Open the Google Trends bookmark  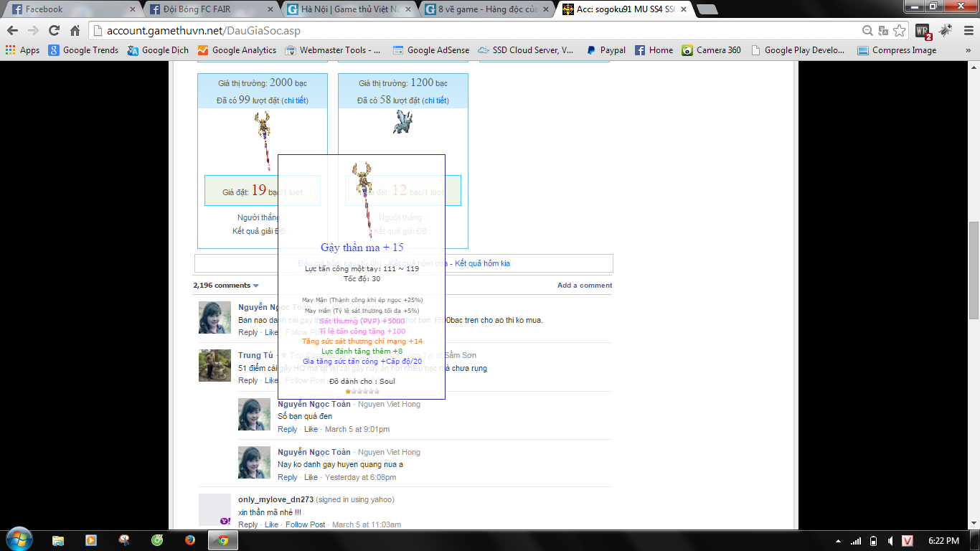point(83,50)
